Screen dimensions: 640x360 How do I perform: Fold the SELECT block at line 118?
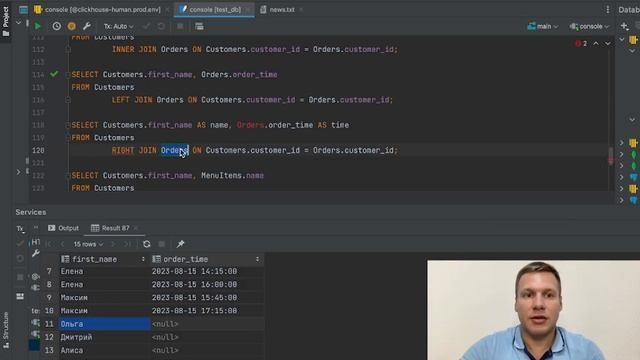pos(68,125)
